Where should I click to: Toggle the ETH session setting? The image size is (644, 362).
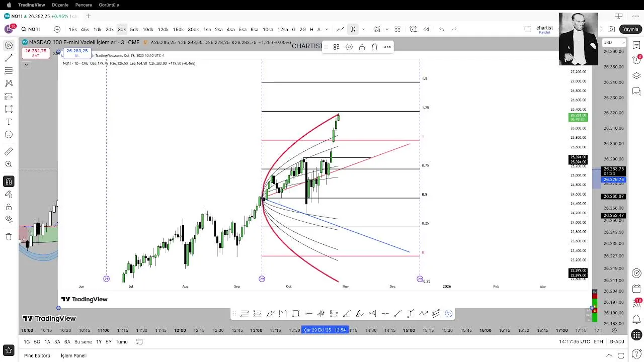pyautogui.click(x=598, y=342)
